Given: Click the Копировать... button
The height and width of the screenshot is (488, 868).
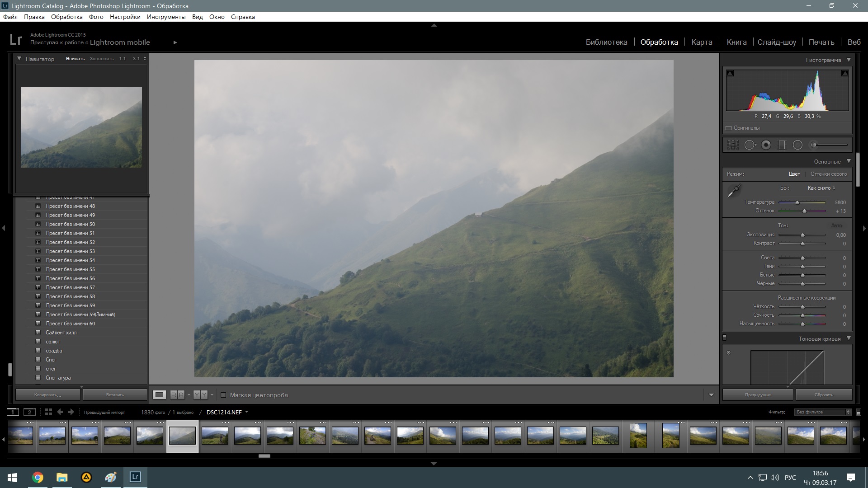Looking at the screenshot, I should (x=47, y=395).
